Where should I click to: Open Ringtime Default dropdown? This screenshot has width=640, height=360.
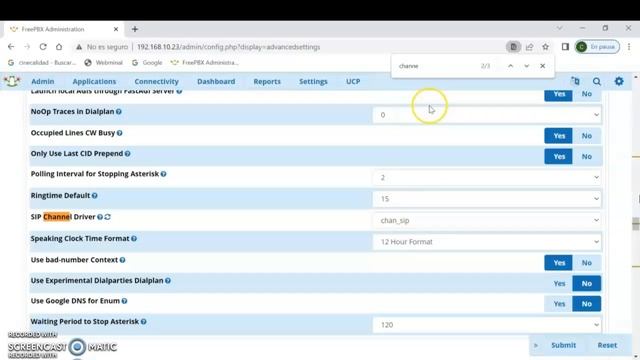[487, 199]
